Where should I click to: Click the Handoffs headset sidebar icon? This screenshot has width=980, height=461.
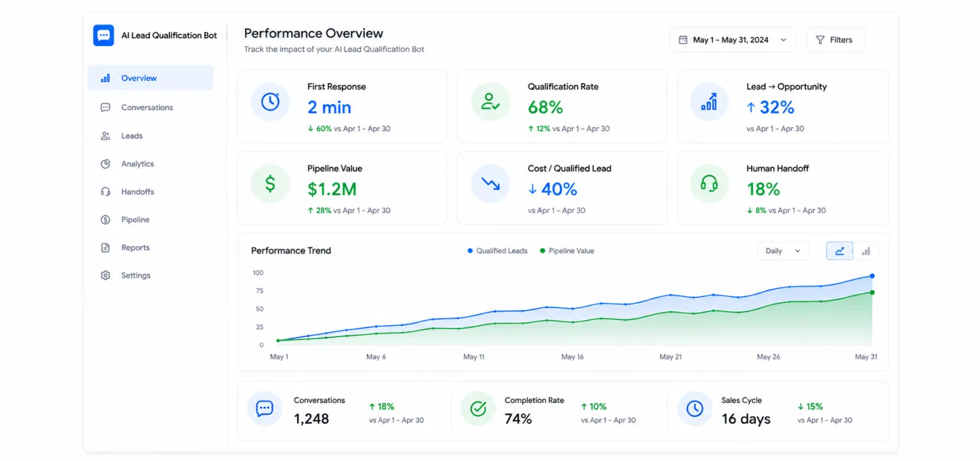(105, 192)
